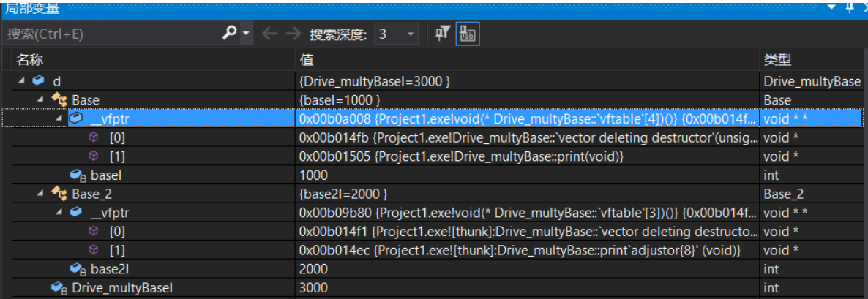Open the panel window options dropdown arrow in the title bar
The image size is (868, 299).
(x=832, y=7)
